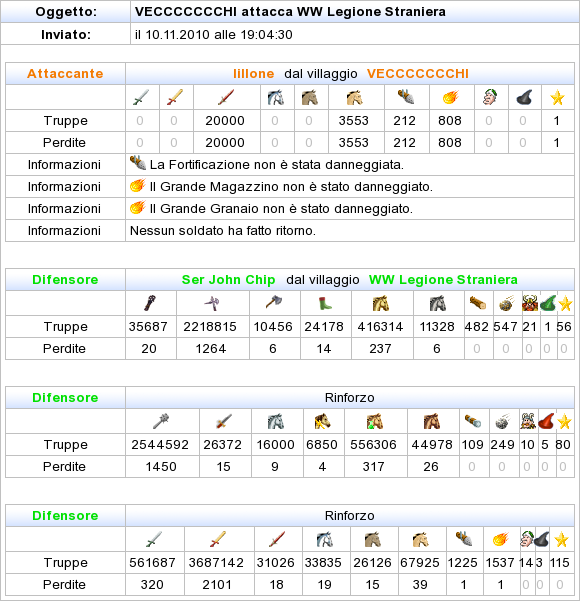This screenshot has width=580, height=601.
Task: Click fire catapult icon above 1537
Action: [501, 539]
